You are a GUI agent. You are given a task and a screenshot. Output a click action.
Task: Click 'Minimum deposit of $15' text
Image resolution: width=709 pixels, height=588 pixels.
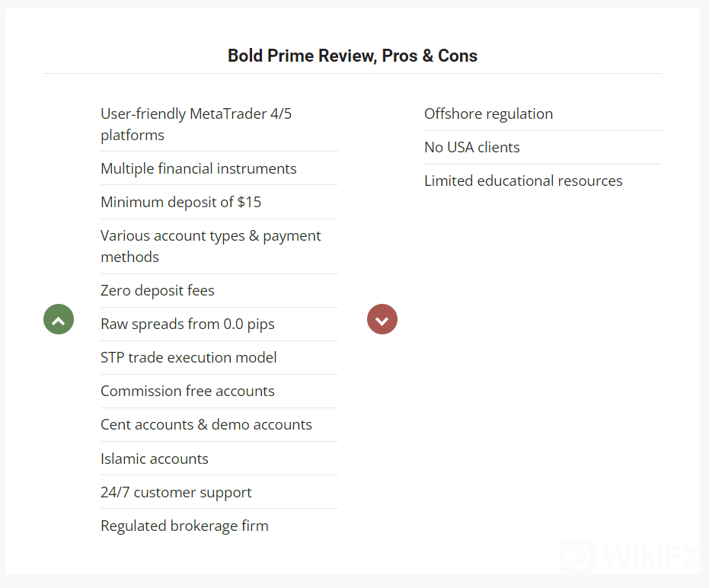tap(180, 202)
